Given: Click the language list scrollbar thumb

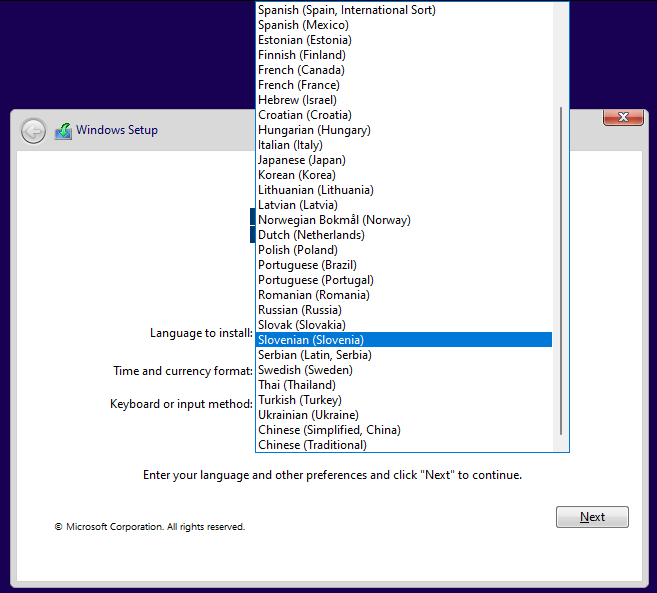Looking at the screenshot, I should 561,271.
